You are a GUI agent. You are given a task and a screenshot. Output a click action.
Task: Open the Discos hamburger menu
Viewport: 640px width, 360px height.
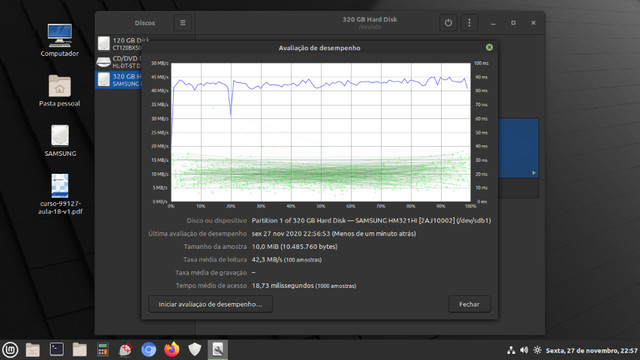182,23
